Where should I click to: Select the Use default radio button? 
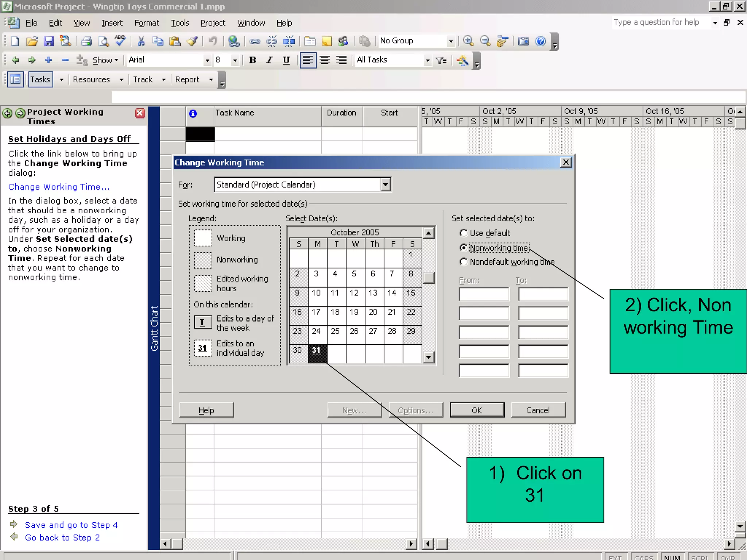pos(464,233)
